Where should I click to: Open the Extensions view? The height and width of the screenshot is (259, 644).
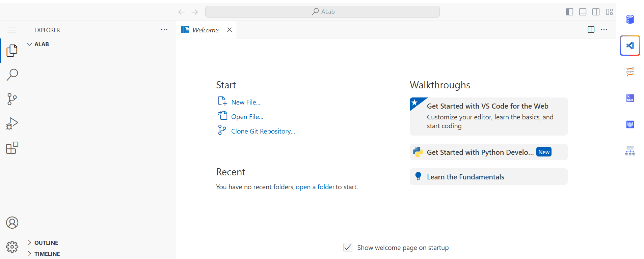[x=12, y=148]
